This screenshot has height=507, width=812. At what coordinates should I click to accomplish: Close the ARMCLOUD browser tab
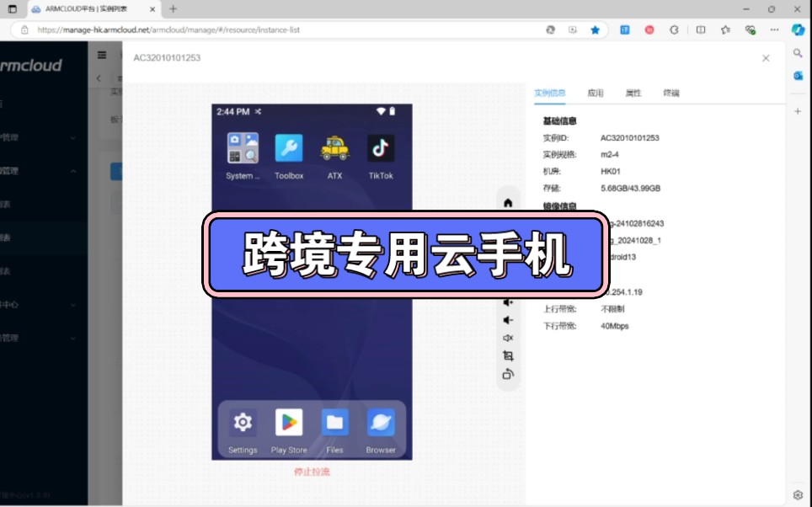pyautogui.click(x=152, y=9)
